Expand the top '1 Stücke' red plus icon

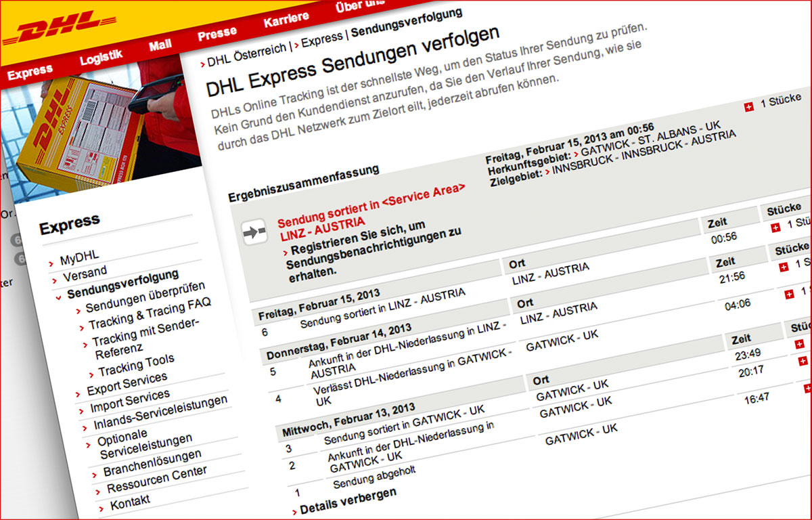(749, 108)
